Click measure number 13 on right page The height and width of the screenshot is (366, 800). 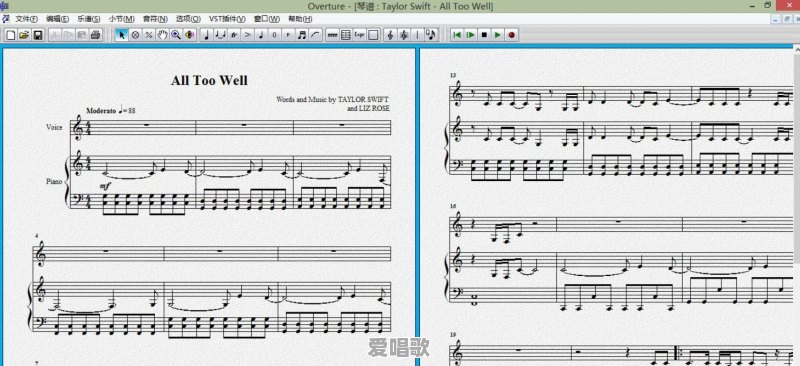(x=453, y=75)
